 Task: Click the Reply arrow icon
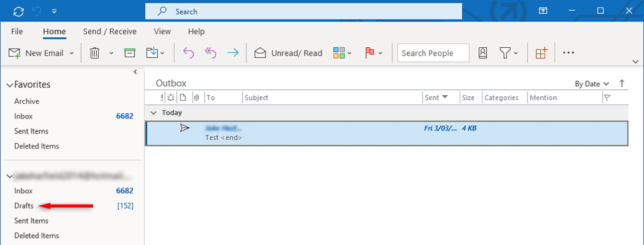(x=188, y=53)
